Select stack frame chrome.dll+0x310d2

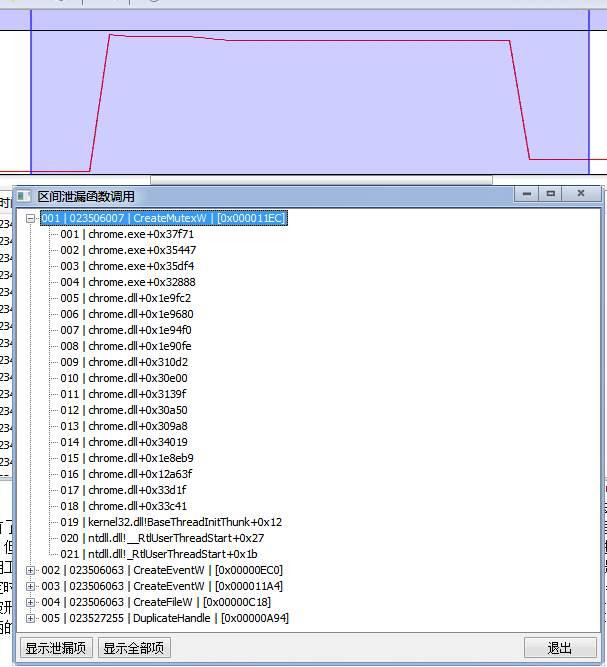(124, 362)
